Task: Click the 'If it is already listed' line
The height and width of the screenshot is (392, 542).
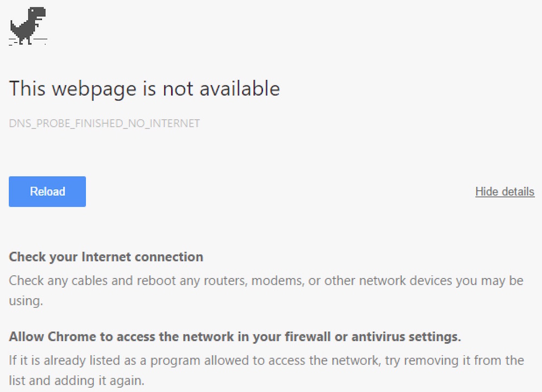Action: click(x=266, y=360)
